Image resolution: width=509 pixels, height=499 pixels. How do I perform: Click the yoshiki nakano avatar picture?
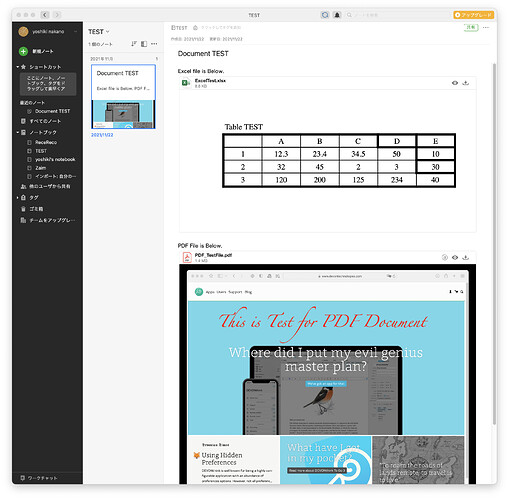23,31
